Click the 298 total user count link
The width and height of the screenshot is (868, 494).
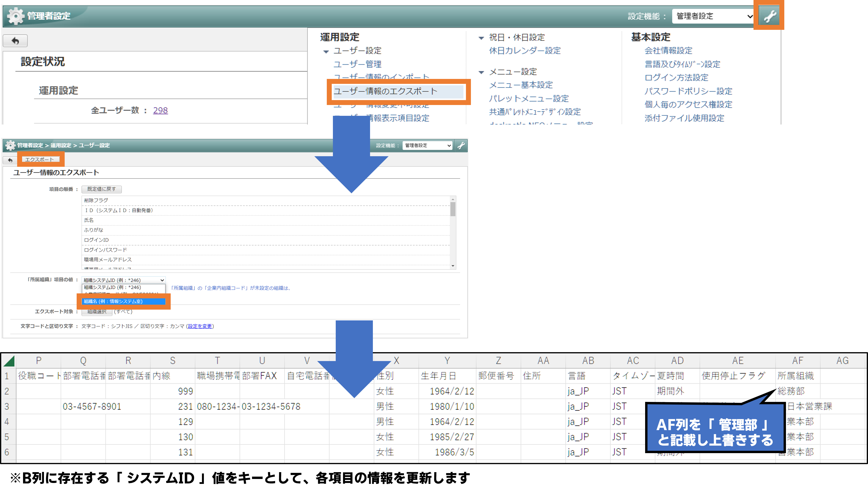(160, 110)
